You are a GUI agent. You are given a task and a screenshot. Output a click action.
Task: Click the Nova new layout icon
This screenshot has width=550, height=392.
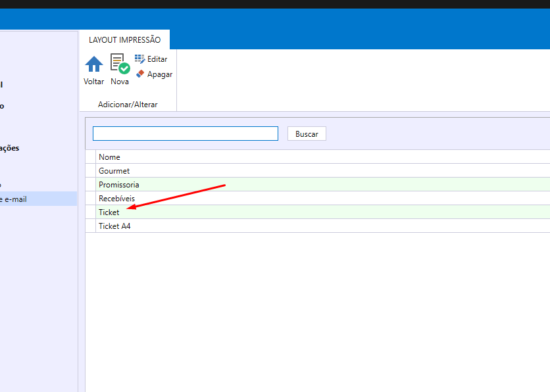click(x=120, y=64)
